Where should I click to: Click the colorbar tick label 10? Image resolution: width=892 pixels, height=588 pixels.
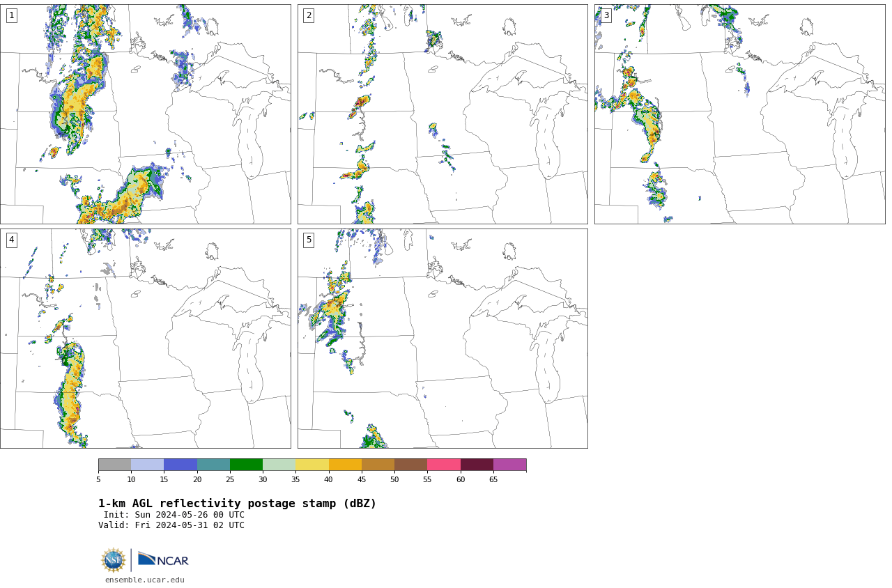point(131,479)
